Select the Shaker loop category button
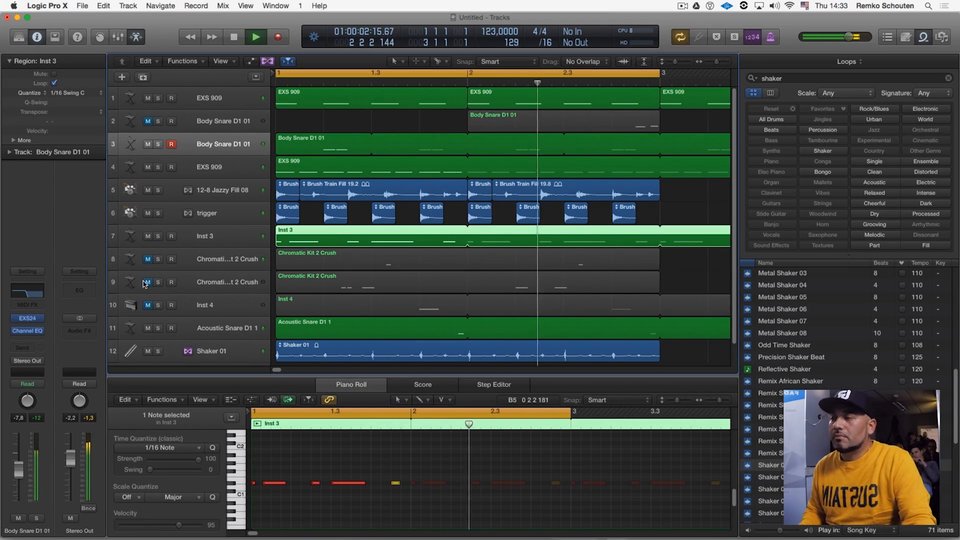Image resolution: width=960 pixels, height=540 pixels. pyautogui.click(x=822, y=151)
